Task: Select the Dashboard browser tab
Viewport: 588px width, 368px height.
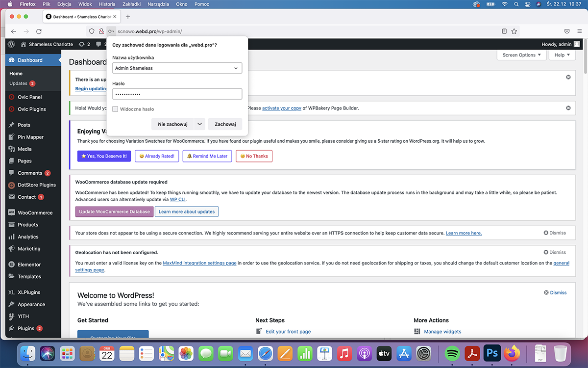Action: 81,17
